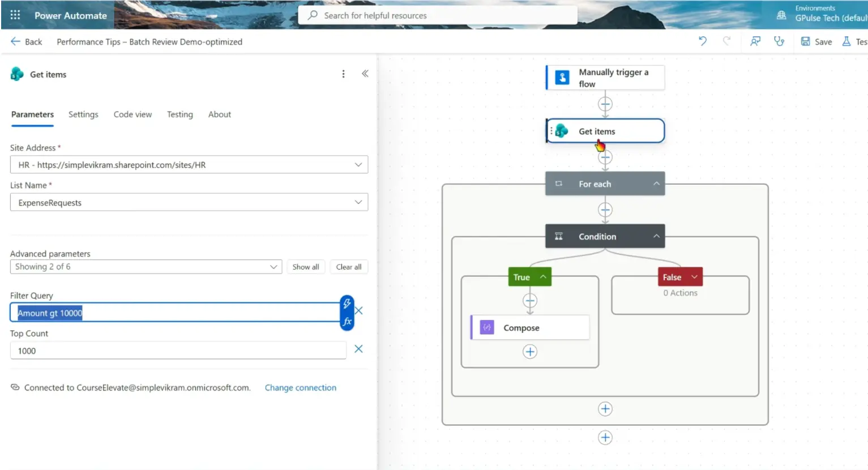Open Get items more options menu
This screenshot has height=470, width=868.
click(343, 74)
